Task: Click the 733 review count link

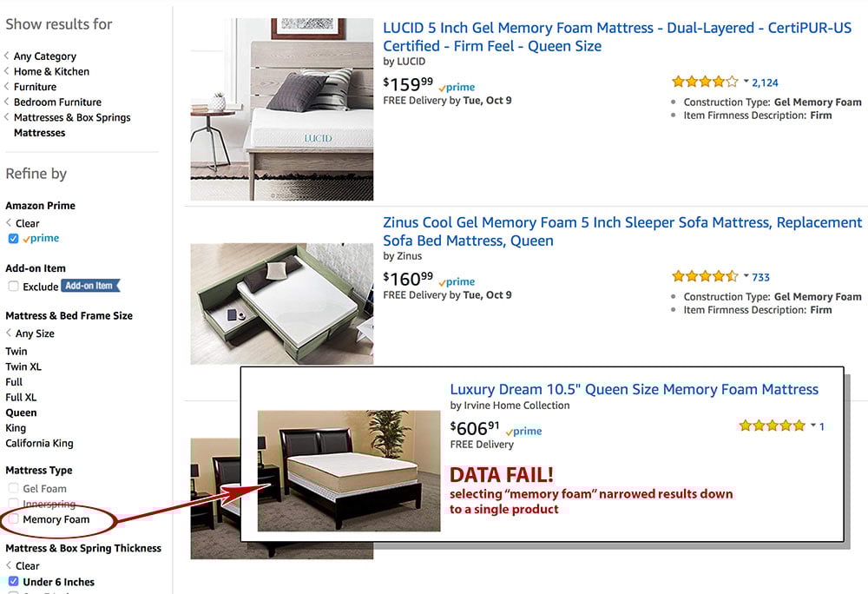Action: pyautogui.click(x=760, y=276)
